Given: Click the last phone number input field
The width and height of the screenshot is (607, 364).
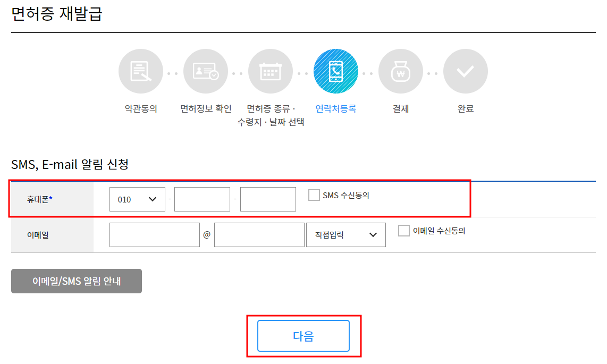Looking at the screenshot, I should (x=268, y=199).
